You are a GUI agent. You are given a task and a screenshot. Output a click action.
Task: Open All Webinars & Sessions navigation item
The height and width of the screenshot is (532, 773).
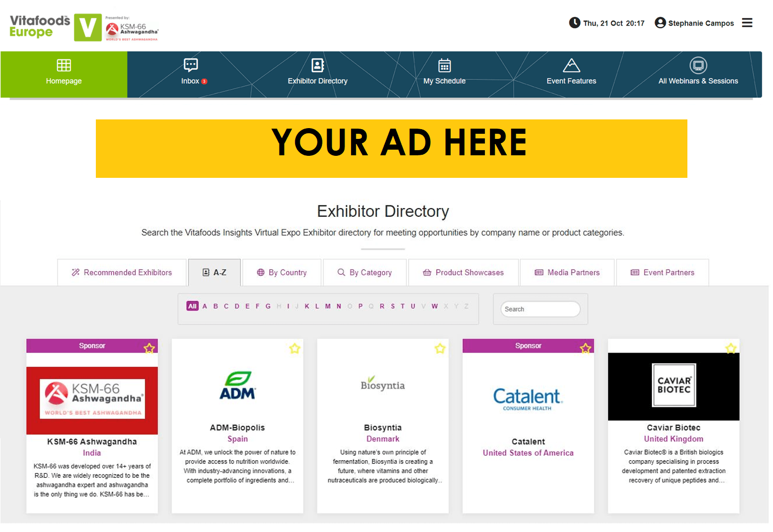click(698, 74)
